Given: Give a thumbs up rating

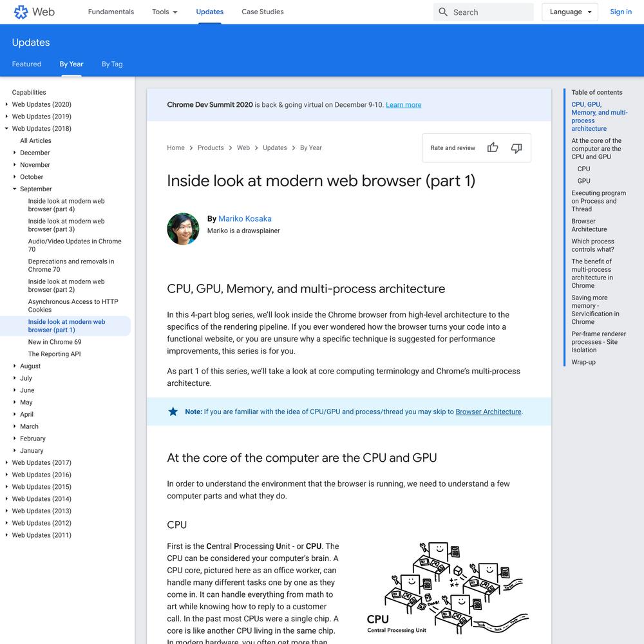Looking at the screenshot, I should (x=493, y=147).
